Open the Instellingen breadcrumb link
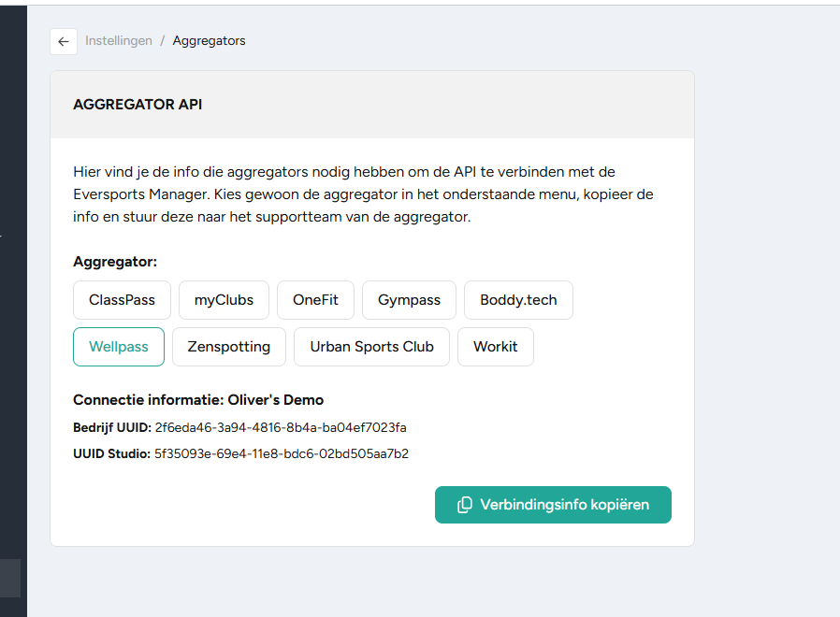The width and height of the screenshot is (840, 617). [x=119, y=41]
